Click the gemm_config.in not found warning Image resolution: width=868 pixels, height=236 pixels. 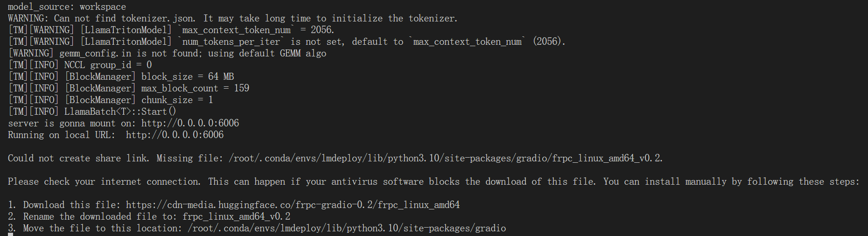pyautogui.click(x=167, y=53)
